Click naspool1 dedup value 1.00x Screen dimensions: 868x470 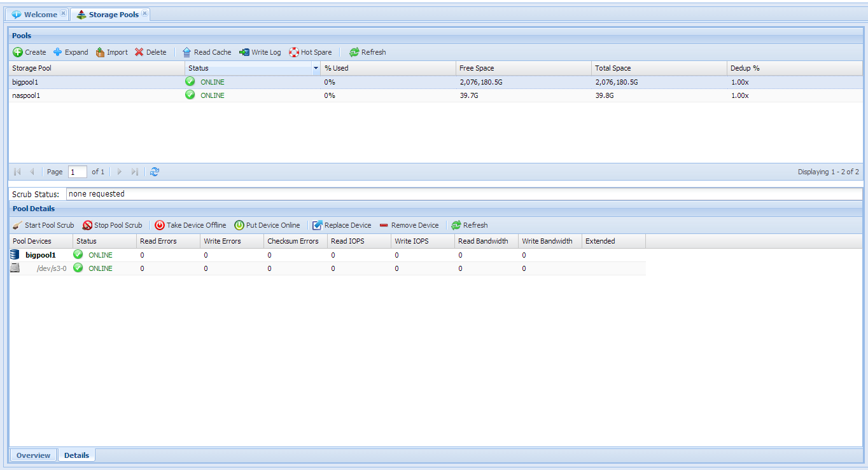click(x=739, y=95)
